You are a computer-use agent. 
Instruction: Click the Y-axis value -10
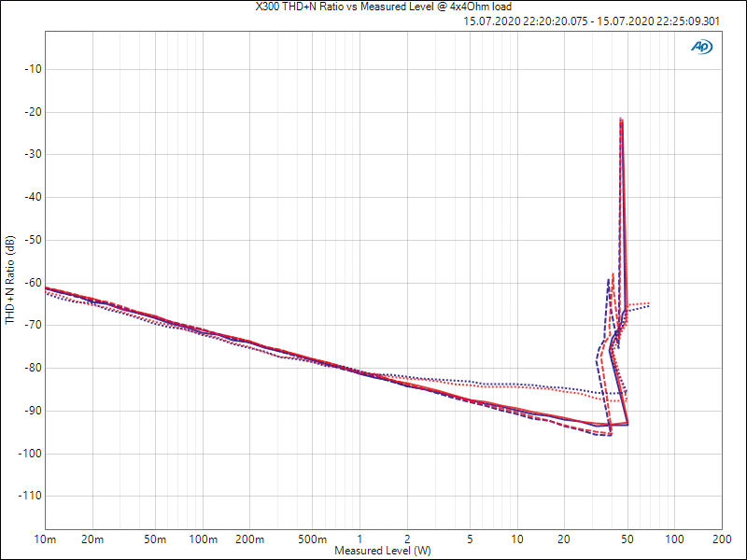(33, 69)
